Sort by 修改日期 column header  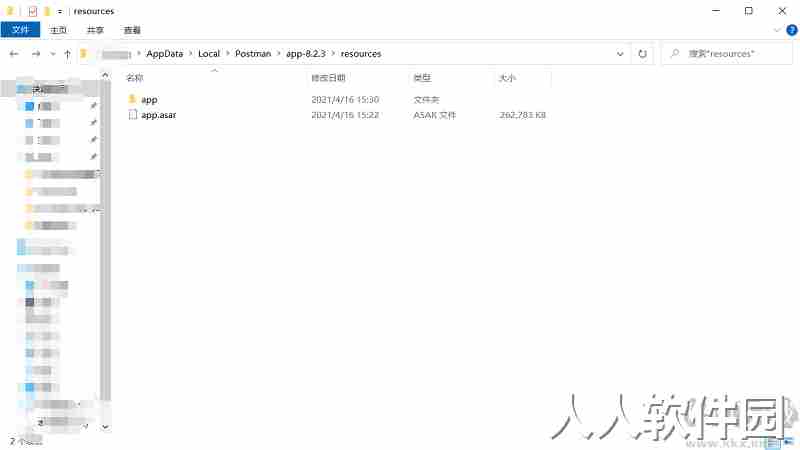click(x=328, y=78)
